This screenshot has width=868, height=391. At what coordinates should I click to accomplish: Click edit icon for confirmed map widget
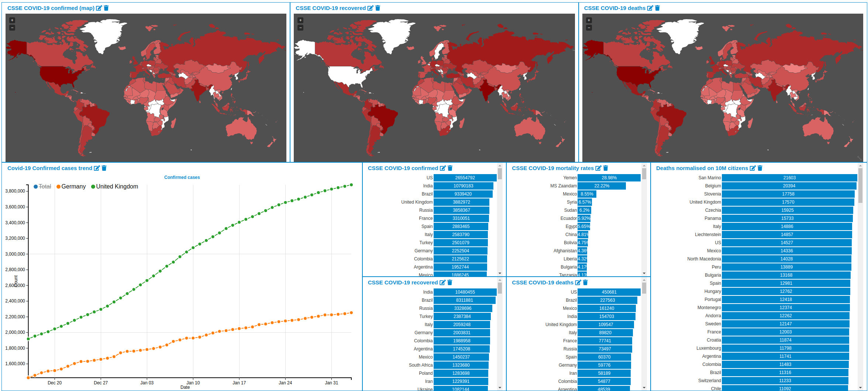(99, 8)
